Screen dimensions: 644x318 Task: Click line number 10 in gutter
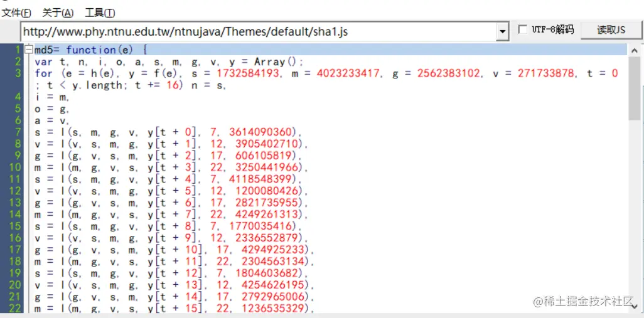15,167
